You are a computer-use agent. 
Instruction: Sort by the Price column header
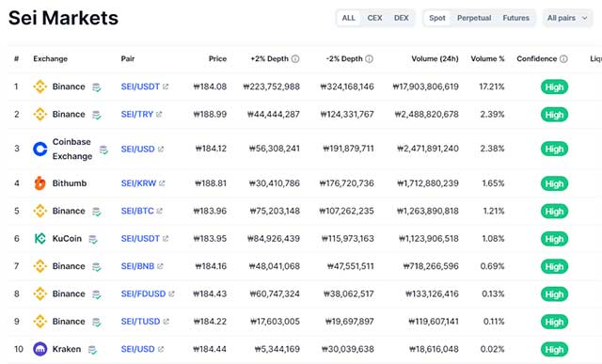pyautogui.click(x=217, y=58)
